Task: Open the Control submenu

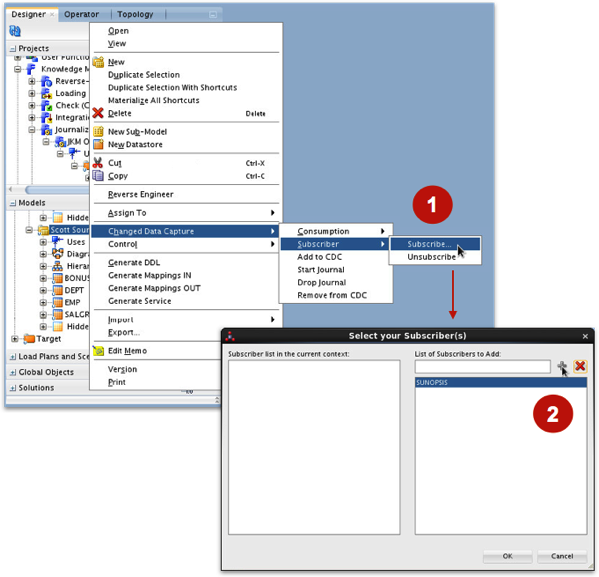Action: [x=186, y=244]
